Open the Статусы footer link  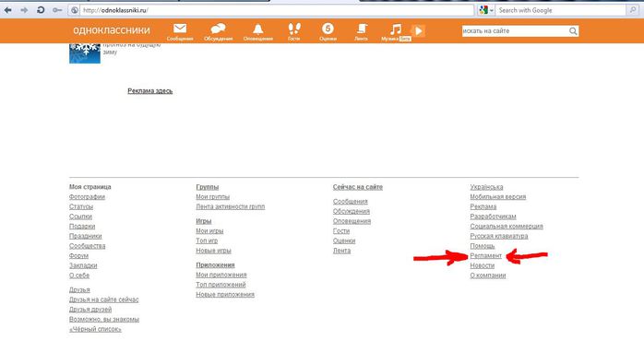coord(81,206)
